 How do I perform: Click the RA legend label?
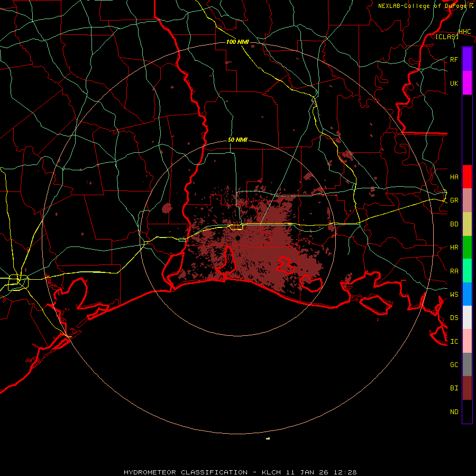coord(454,271)
